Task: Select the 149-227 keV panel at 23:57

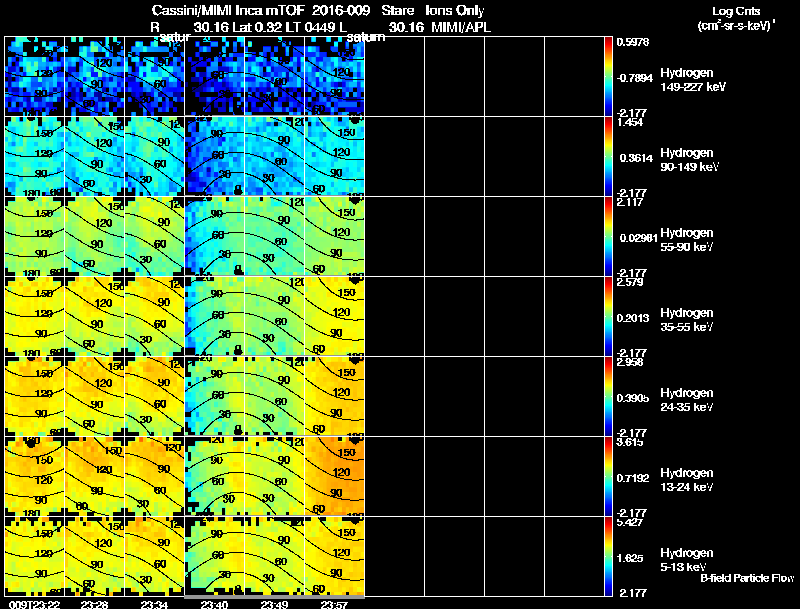Action: coord(335,76)
